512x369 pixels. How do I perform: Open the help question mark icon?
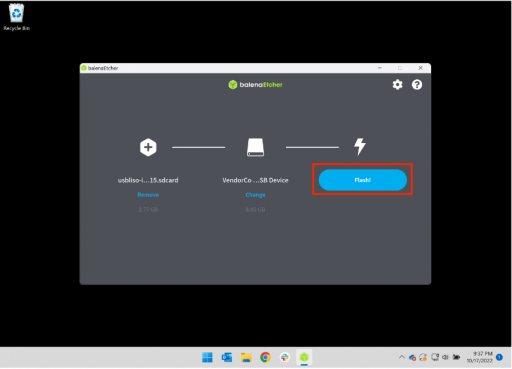[417, 85]
